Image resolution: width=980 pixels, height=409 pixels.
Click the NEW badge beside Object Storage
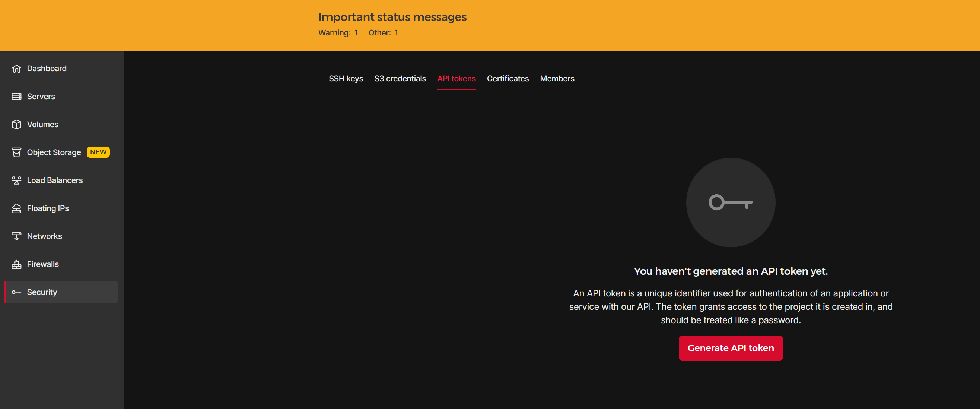tap(98, 152)
